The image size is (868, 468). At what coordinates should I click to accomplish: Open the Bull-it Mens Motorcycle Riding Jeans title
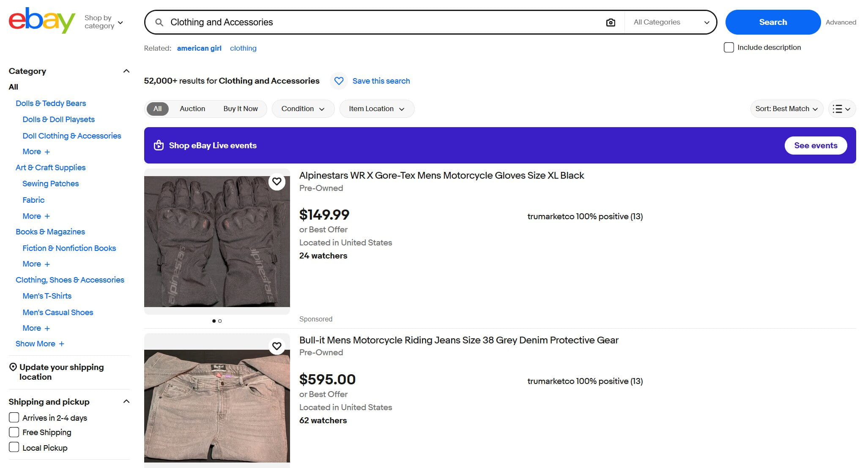[459, 340]
